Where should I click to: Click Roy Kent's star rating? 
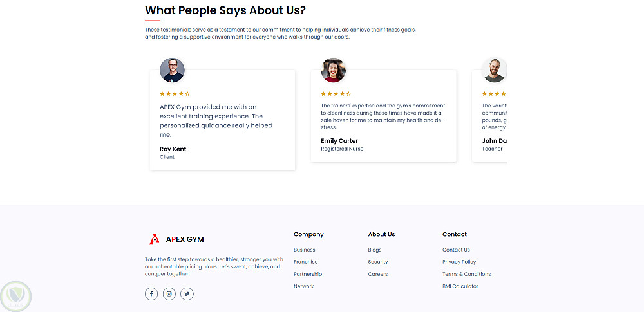175,94
